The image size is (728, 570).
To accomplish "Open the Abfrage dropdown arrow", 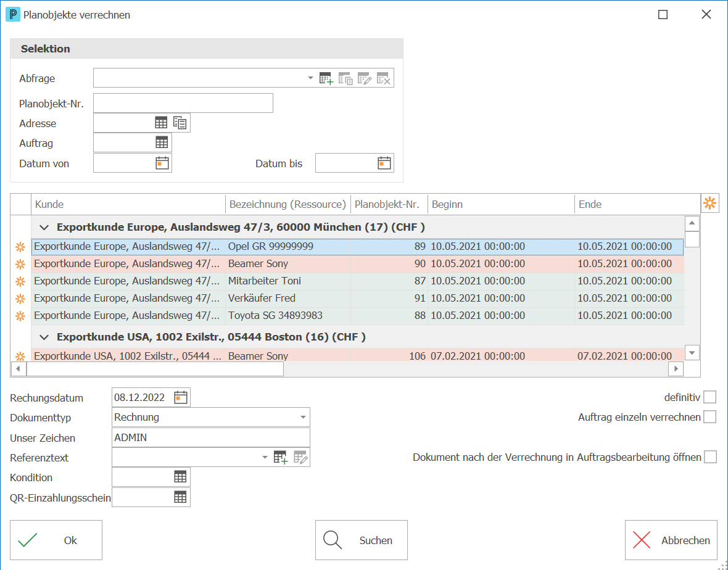I will click(x=310, y=78).
